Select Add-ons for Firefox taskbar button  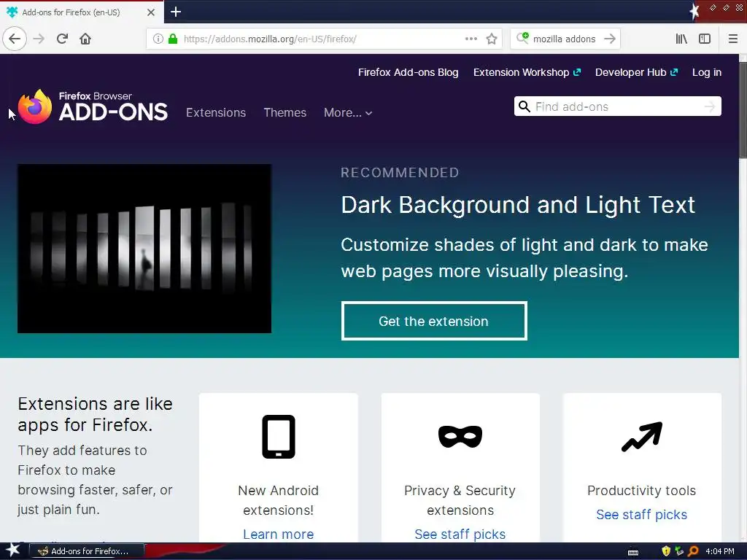click(87, 551)
